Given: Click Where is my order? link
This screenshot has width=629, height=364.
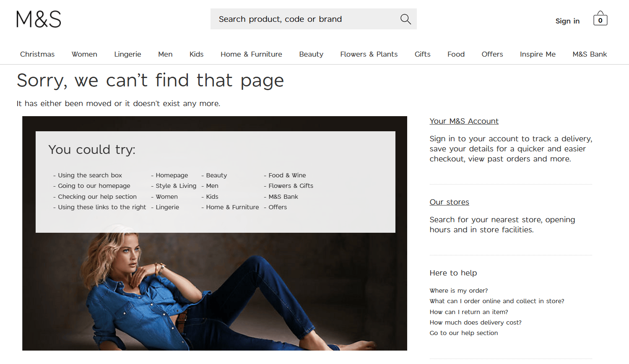Looking at the screenshot, I should [458, 291].
